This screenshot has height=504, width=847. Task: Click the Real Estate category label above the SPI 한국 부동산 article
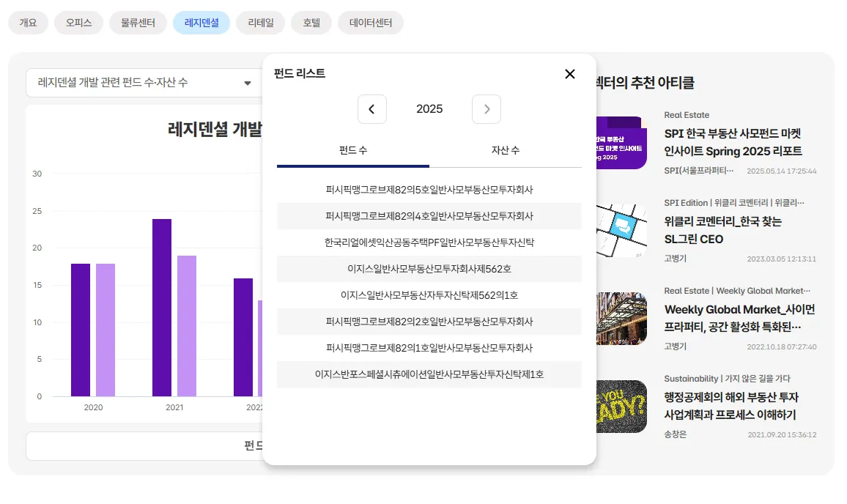point(687,115)
